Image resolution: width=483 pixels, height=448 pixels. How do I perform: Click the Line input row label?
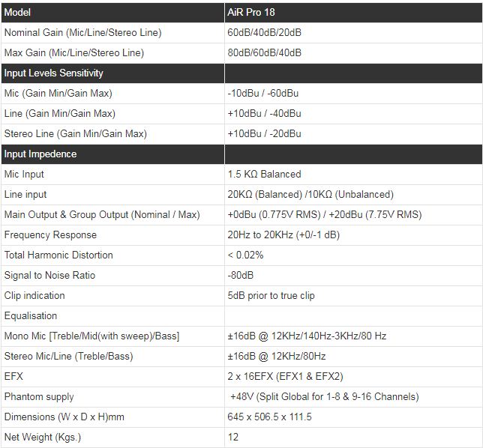[25, 195]
